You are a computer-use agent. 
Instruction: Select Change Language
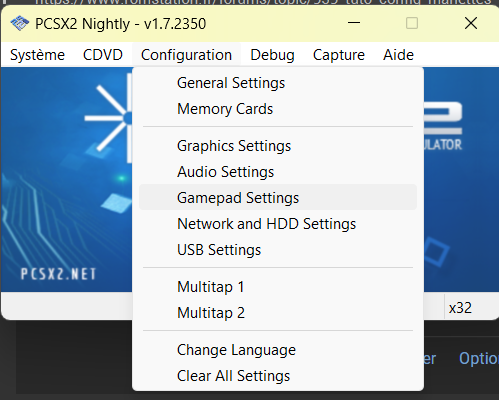click(x=278, y=350)
